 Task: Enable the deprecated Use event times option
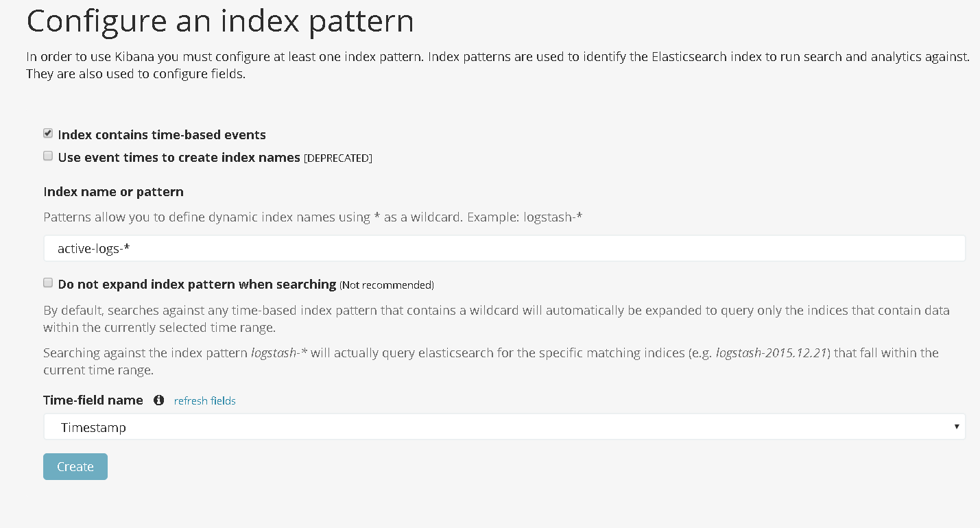pos(47,156)
